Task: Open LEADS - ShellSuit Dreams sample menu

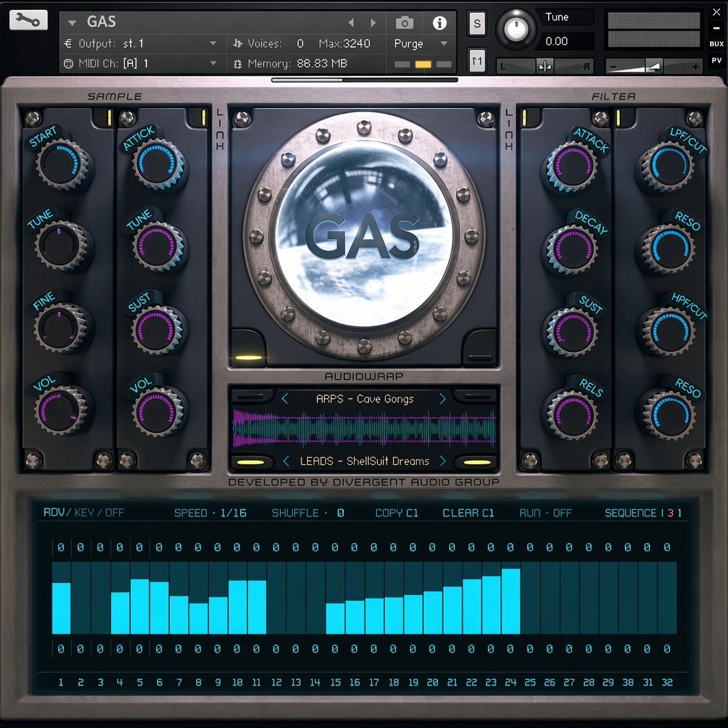Action: 365,461
